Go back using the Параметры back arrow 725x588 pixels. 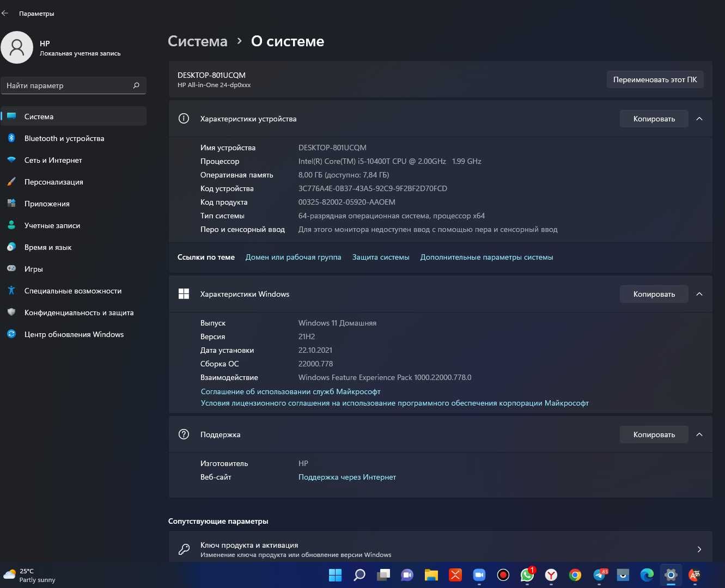[5, 13]
